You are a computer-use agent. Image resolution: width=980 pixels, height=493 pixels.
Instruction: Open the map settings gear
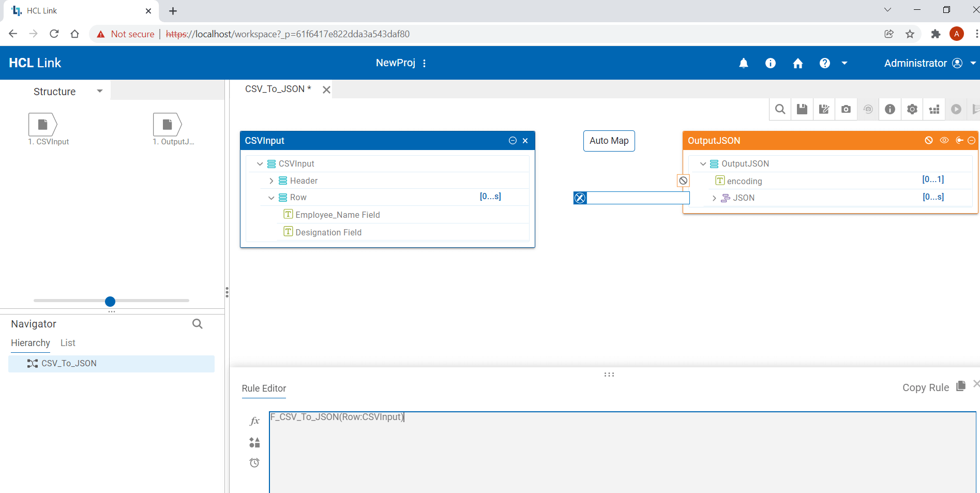pyautogui.click(x=912, y=109)
